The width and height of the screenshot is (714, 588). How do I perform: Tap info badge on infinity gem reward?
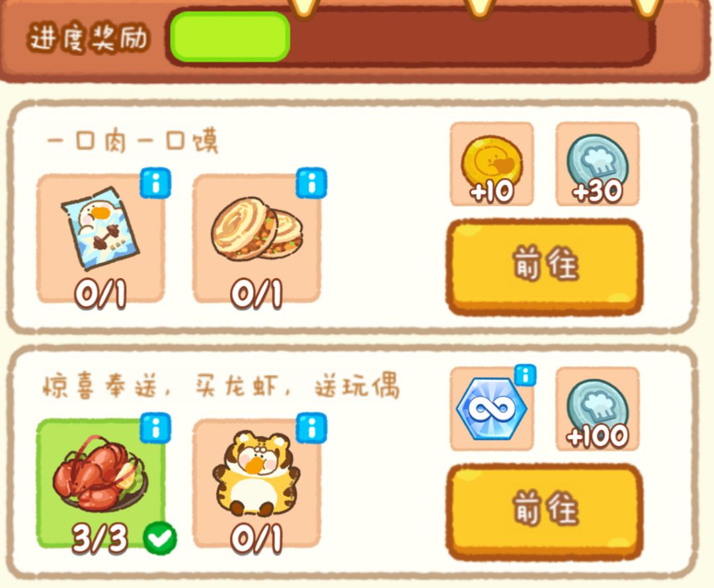pos(526,375)
